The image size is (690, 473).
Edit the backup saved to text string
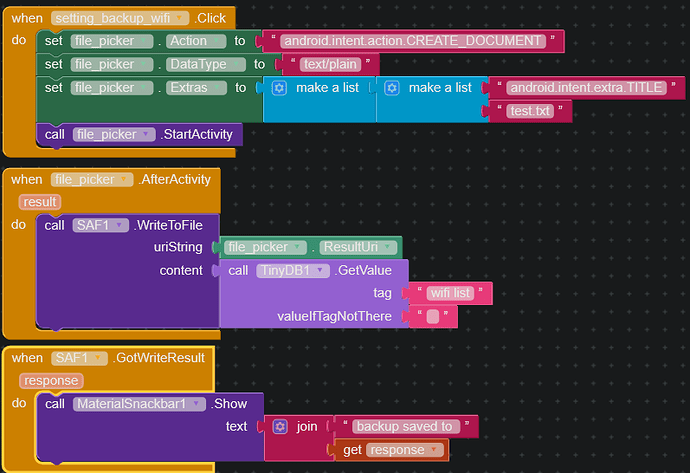coord(405,426)
